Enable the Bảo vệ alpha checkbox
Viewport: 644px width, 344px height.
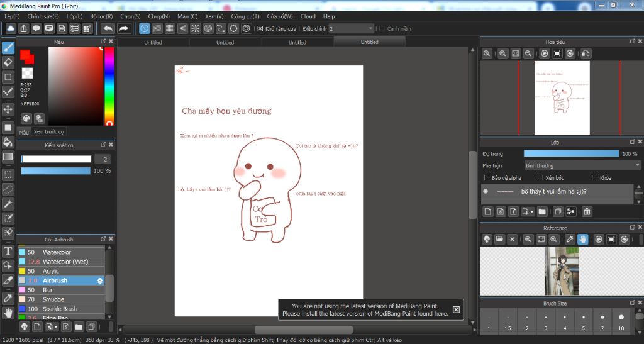pos(486,178)
